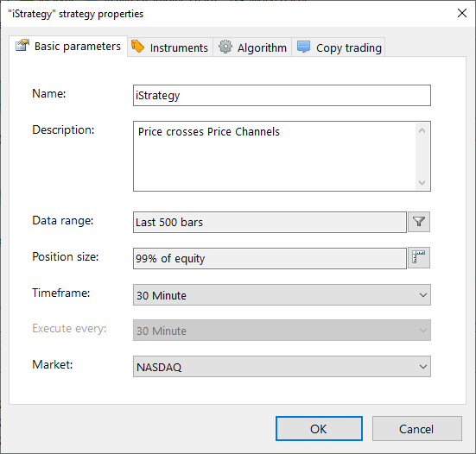This screenshot has width=476, height=454.
Task: Close the strategy properties dialog
Action: [462, 13]
